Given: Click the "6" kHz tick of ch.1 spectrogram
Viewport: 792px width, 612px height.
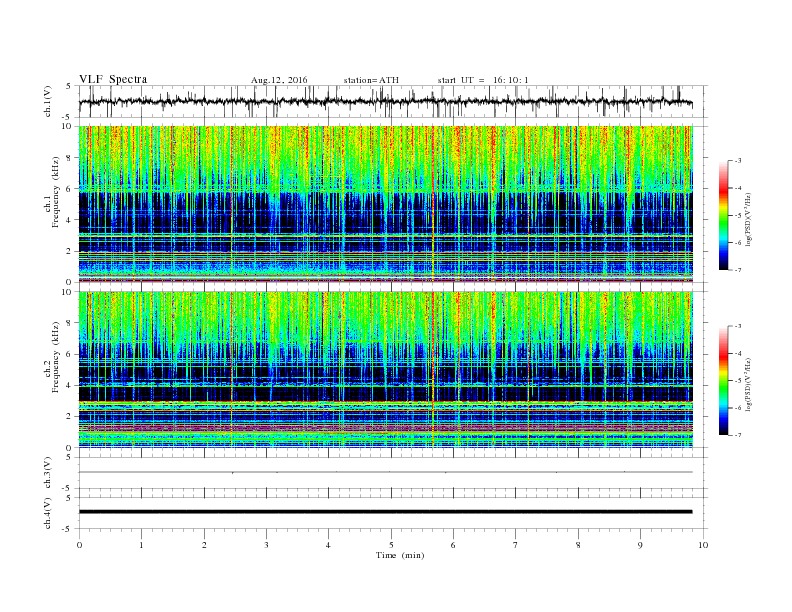Looking at the screenshot, I should (69, 189).
